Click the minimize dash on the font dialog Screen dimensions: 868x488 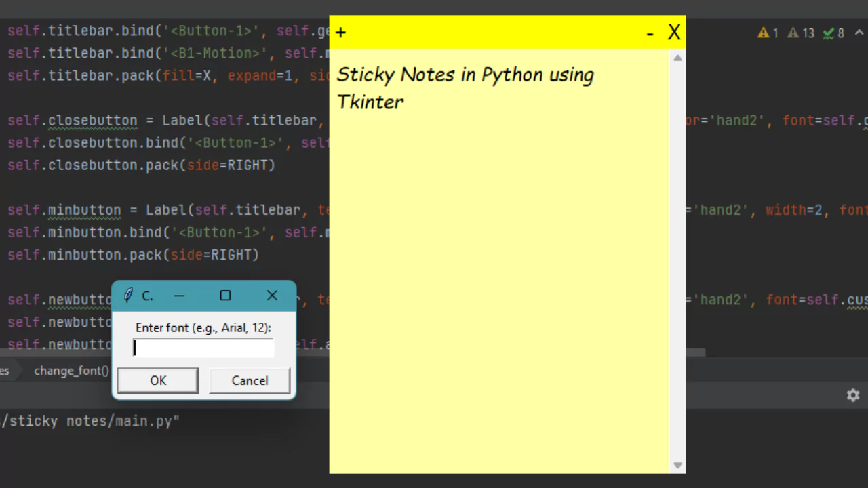(x=179, y=296)
